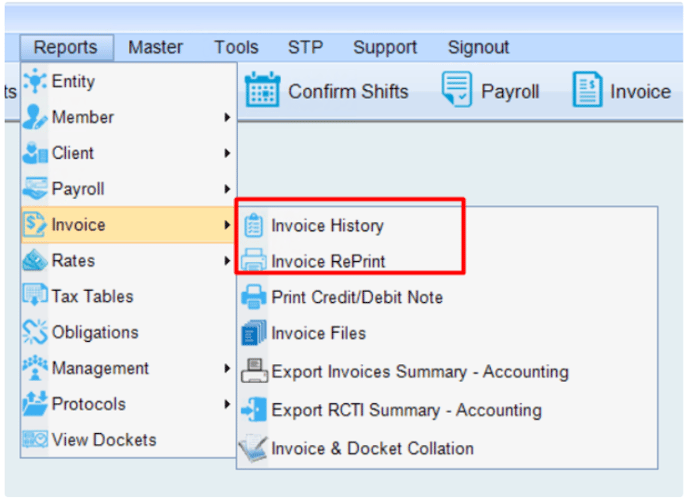Viewport: 688px width, 498px height.
Task: Expand the Rates submenu arrow
Action: (x=227, y=261)
